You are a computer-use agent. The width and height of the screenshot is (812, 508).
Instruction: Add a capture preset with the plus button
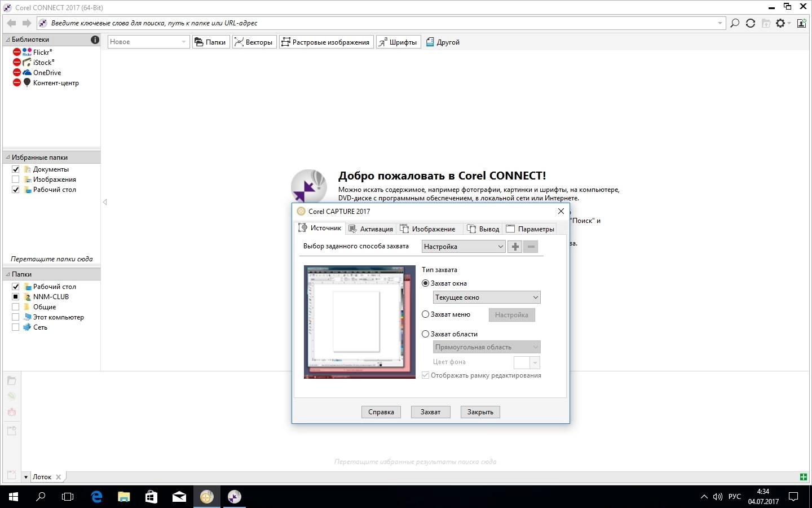click(x=515, y=247)
